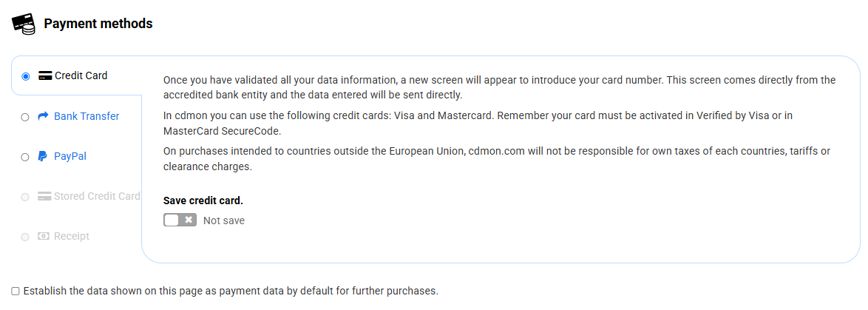Check the default payment data checkbox
This screenshot has width=868, height=310.
(x=16, y=291)
